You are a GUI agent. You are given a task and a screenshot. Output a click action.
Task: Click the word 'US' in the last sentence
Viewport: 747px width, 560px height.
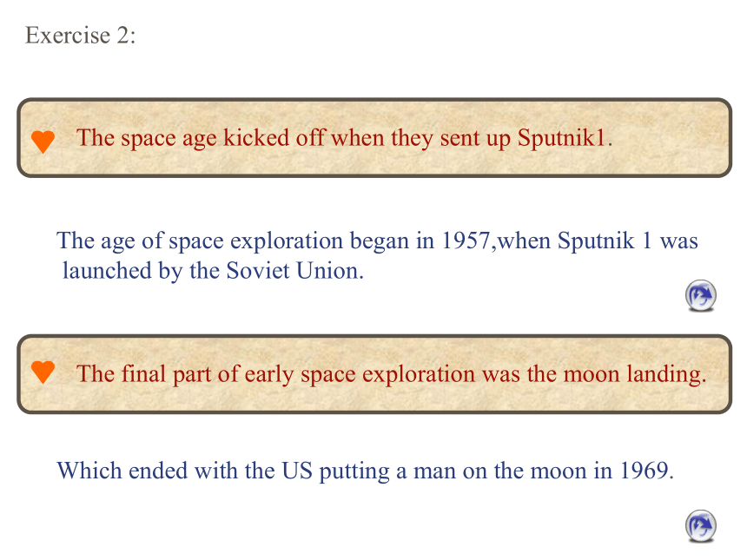297,471
